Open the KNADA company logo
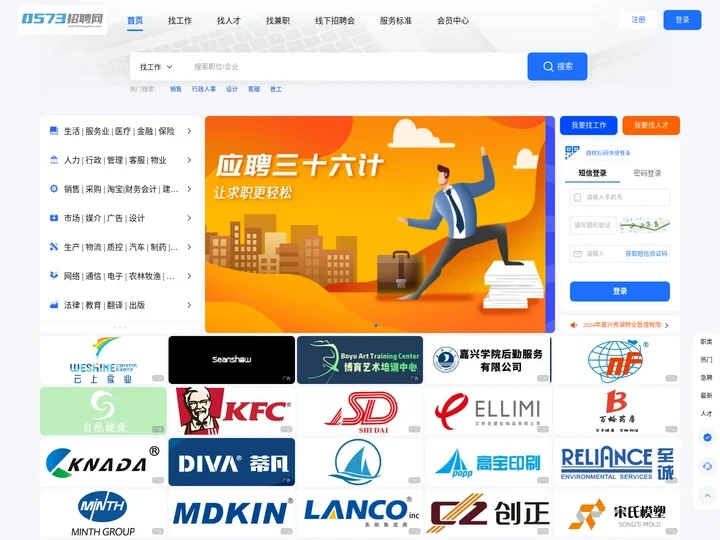The image size is (720, 540). click(x=103, y=462)
